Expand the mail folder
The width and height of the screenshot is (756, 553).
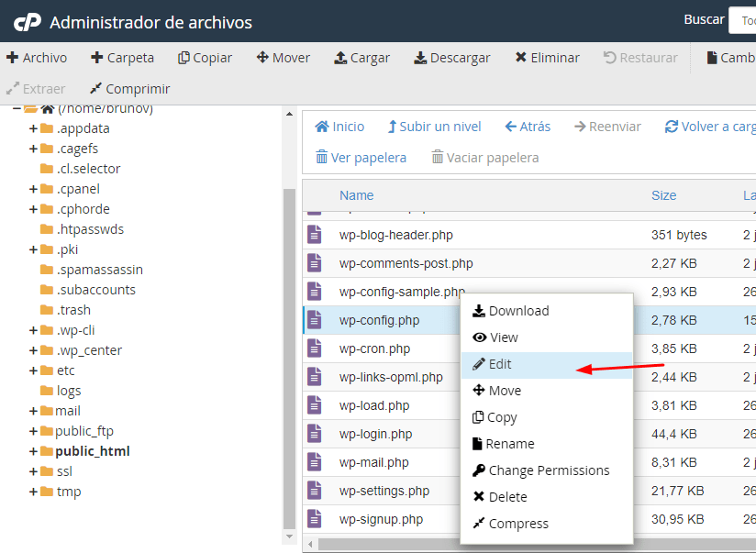coord(33,411)
